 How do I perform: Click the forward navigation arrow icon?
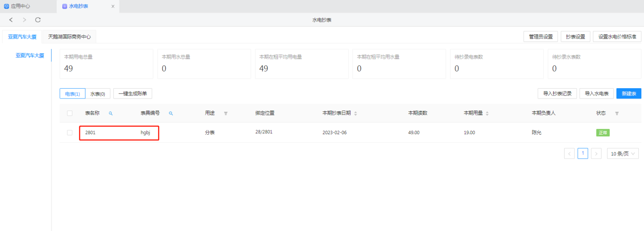pos(24,20)
